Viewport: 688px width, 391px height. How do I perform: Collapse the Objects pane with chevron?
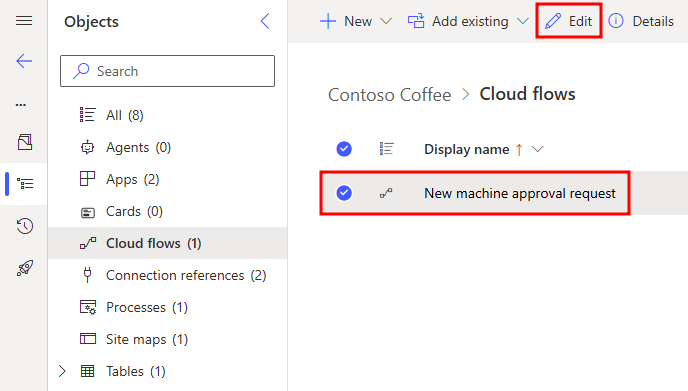point(265,21)
